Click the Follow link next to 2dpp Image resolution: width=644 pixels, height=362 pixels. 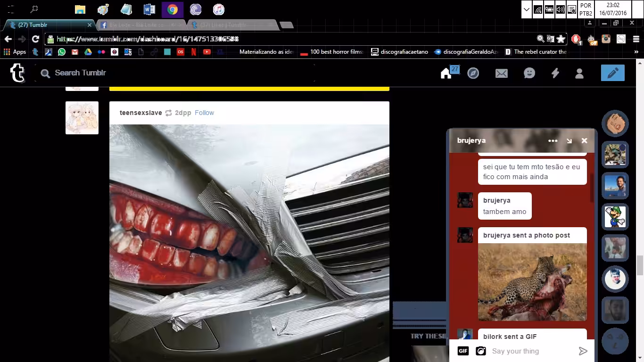(204, 113)
